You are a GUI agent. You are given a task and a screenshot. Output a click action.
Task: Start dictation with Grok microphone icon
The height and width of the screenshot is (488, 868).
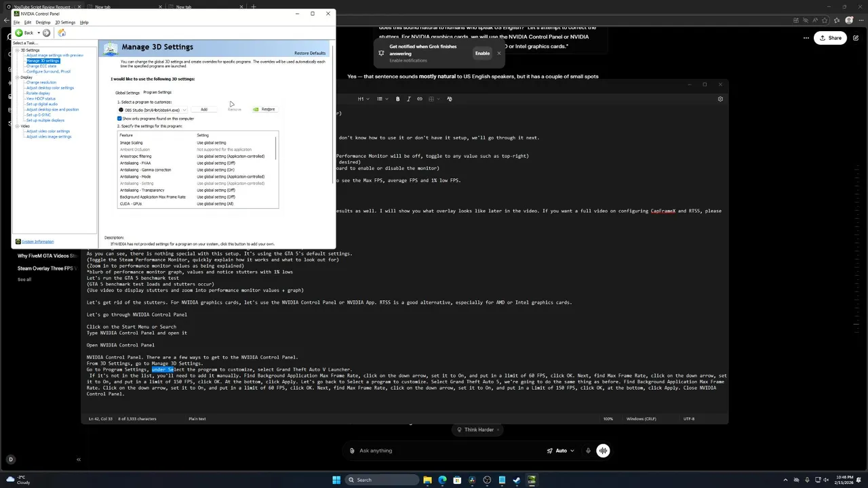tap(587, 451)
